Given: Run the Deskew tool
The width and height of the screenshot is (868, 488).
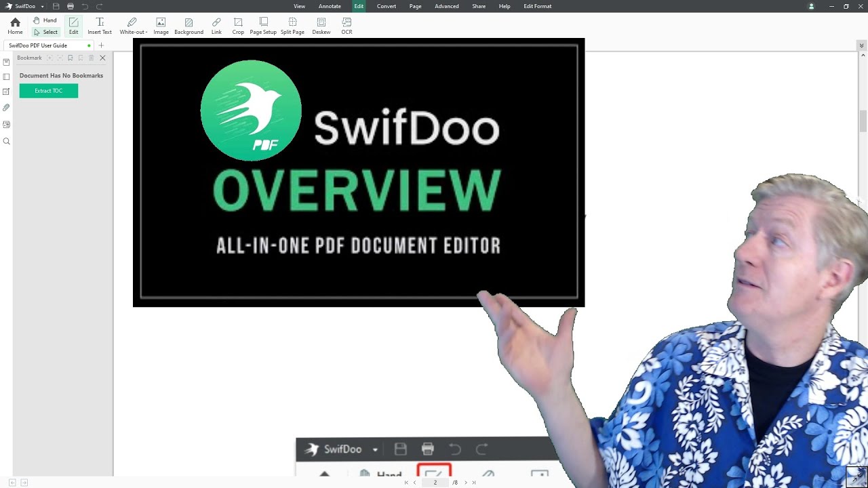Looking at the screenshot, I should click(x=321, y=26).
